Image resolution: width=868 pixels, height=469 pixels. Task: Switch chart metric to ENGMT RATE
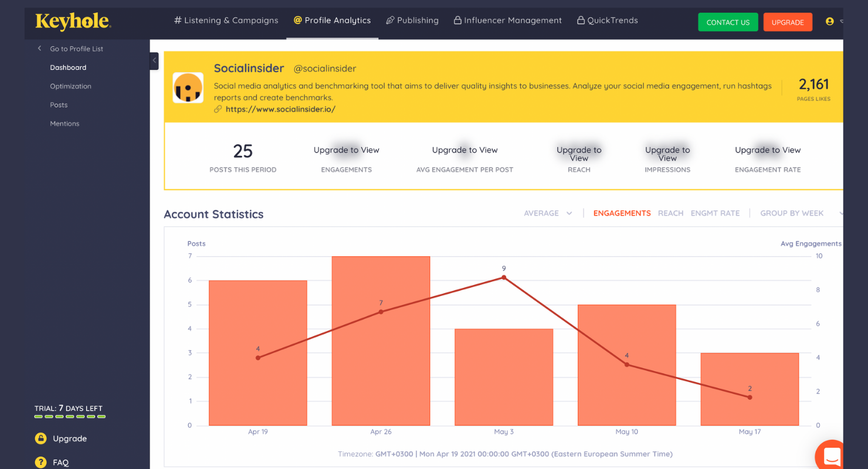point(715,213)
